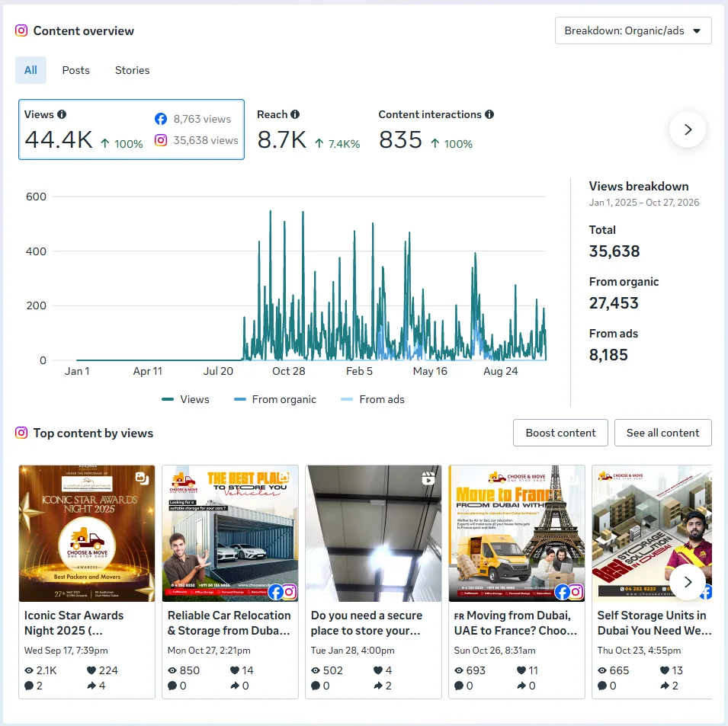
Task: Click the carousel album icon on Iconic Star Awards
Action: click(142, 478)
